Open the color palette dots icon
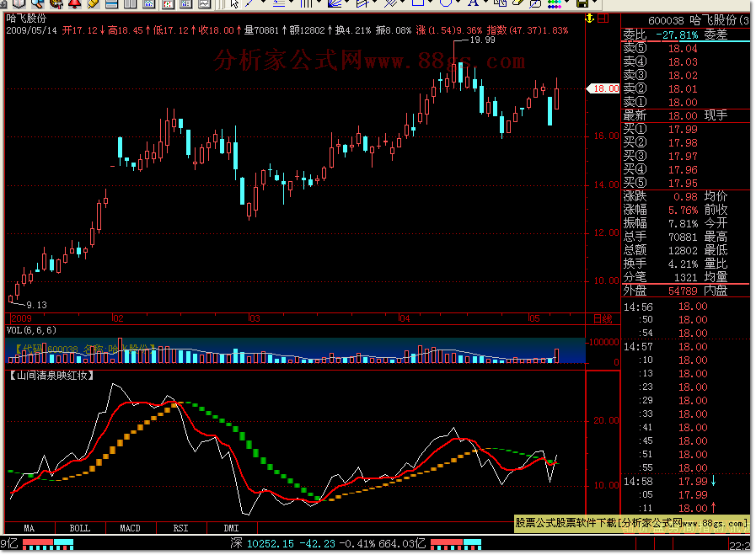Image resolution: width=756 pixels, height=555 pixels. tap(555, 4)
